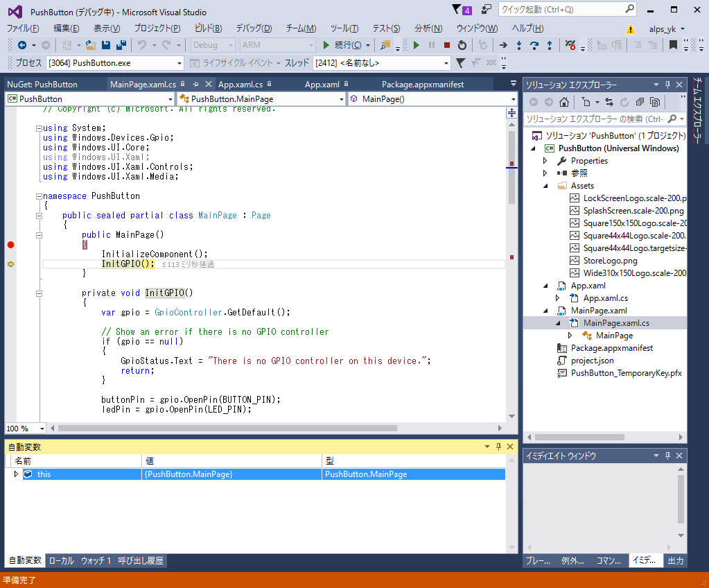This screenshot has height=588, width=709.
Task: Collapse the InitGPIO method outline block
Action: coord(39,293)
